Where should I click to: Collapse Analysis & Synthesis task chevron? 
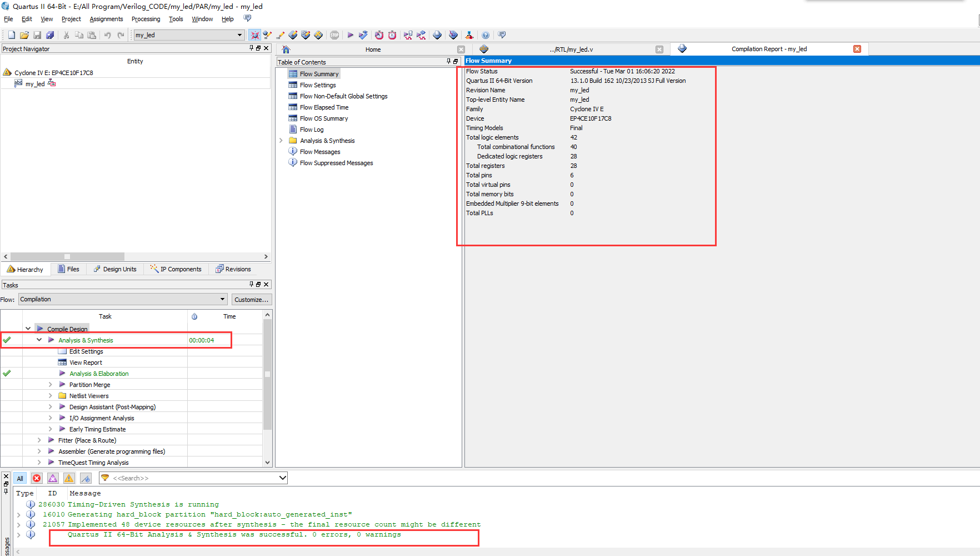pyautogui.click(x=39, y=340)
